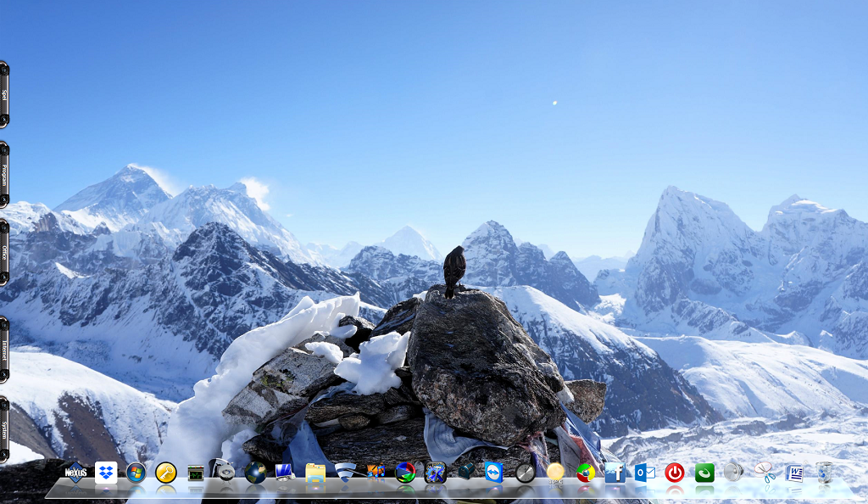The image size is (868, 504).
Task: Open the Spel side tab
Action: [4, 94]
